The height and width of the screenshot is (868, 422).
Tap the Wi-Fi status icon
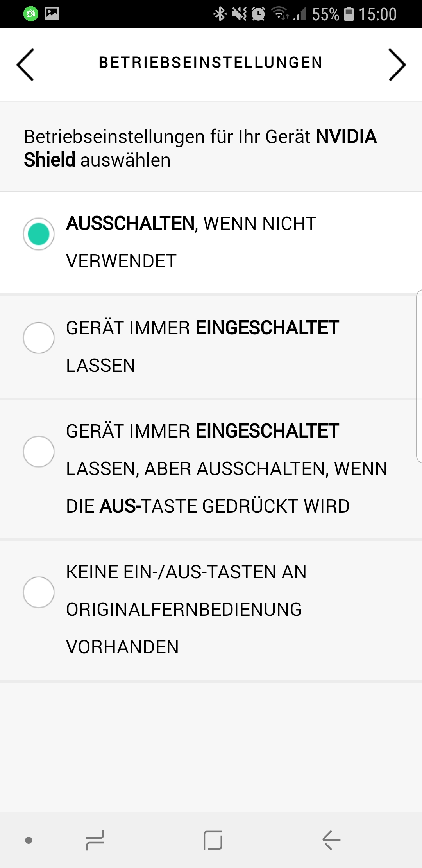tap(280, 14)
